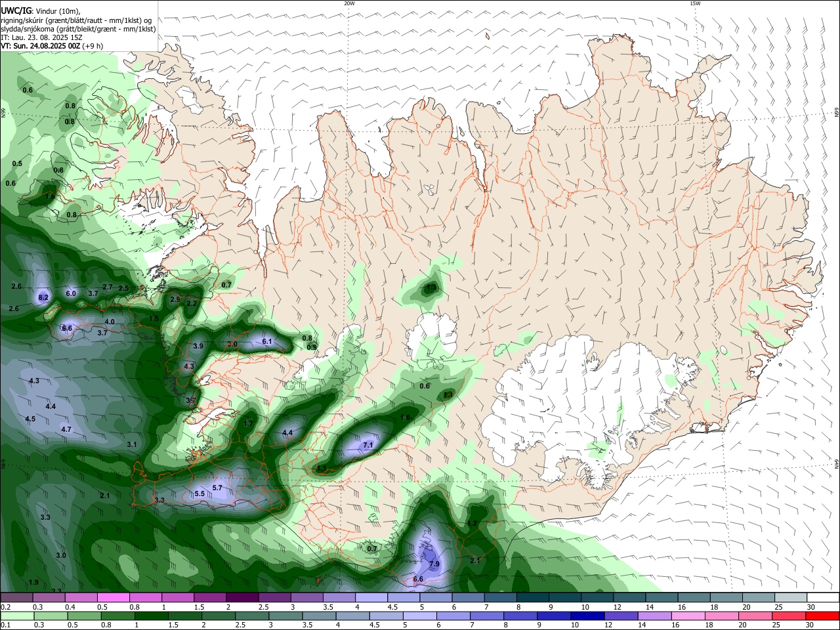
Task: Click the 5.7 precipitation label
Action: (x=217, y=488)
